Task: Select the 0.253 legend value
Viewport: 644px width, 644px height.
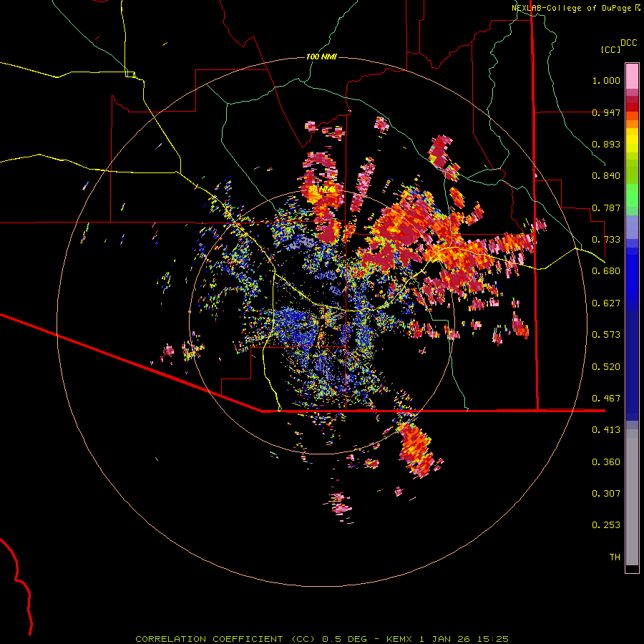Action: point(606,525)
